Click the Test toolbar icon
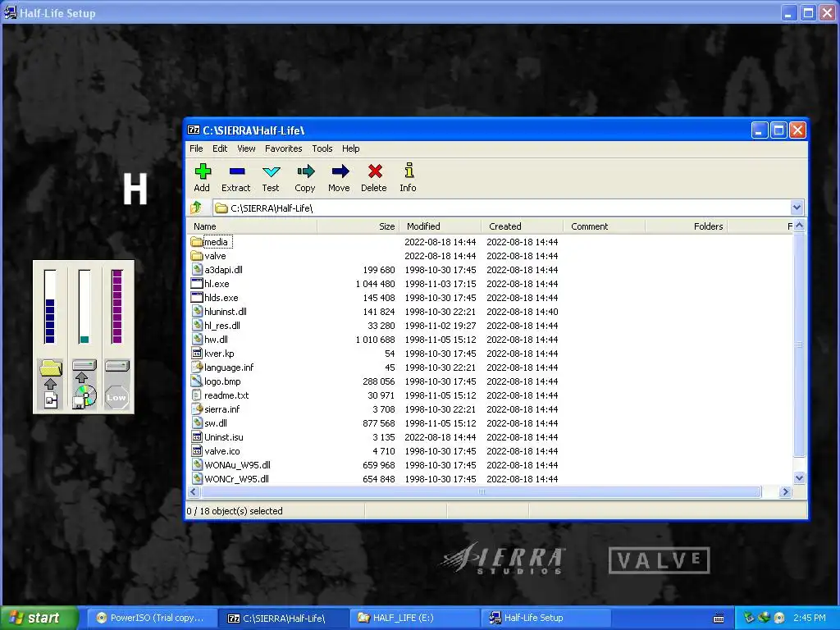The image size is (840, 630). tap(271, 171)
